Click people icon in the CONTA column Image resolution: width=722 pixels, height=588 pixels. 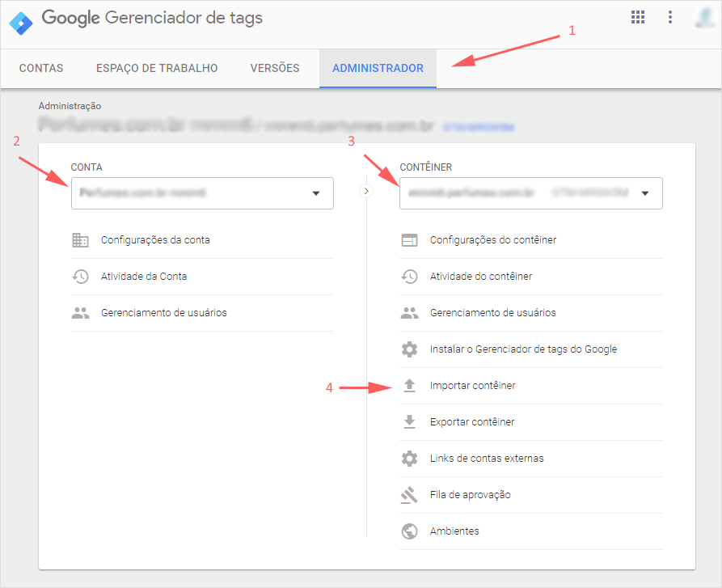pyautogui.click(x=80, y=313)
